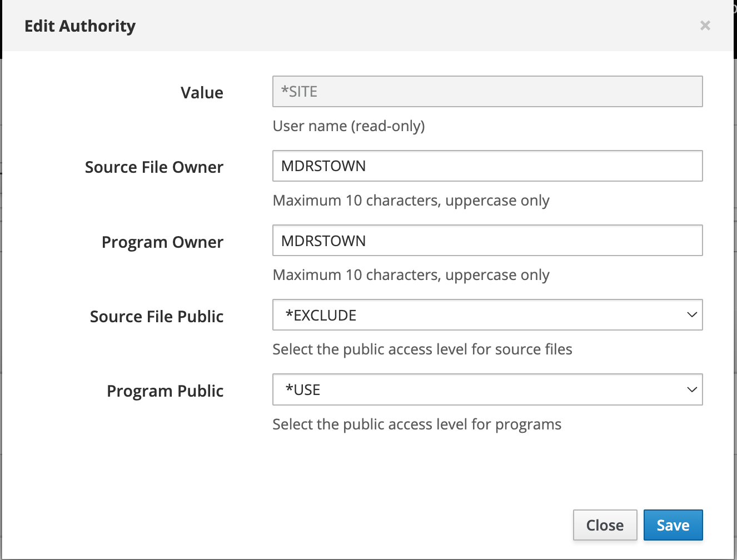This screenshot has height=560, width=737.
Task: Select the Program Public label
Action: tap(165, 391)
